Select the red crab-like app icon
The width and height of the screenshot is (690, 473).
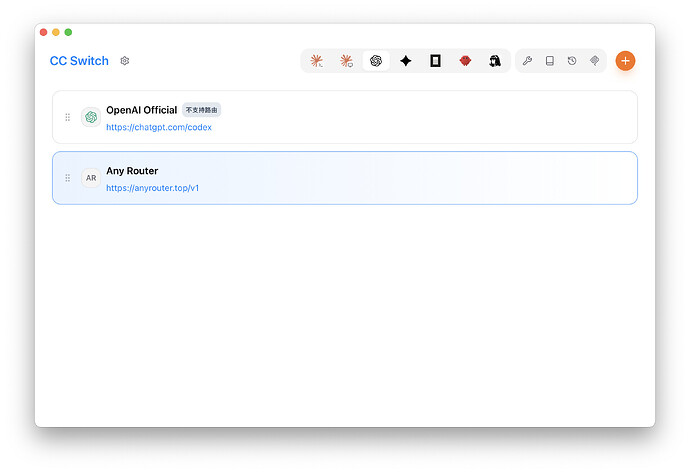(465, 61)
